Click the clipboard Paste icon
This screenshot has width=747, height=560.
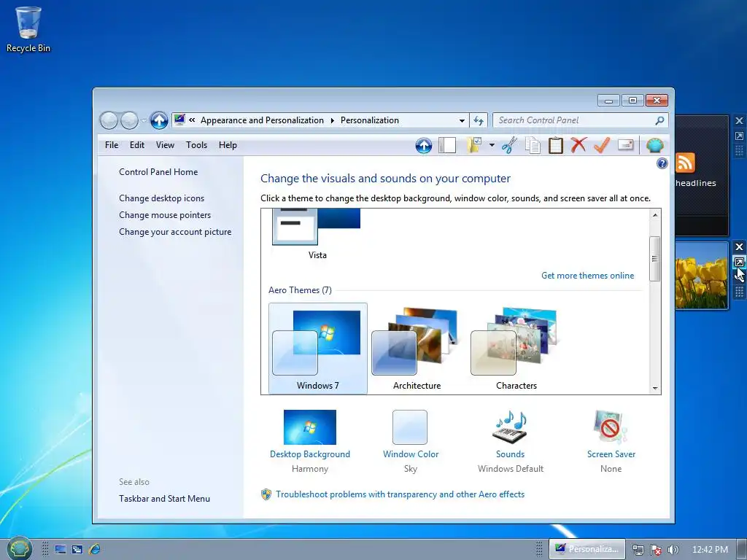click(555, 145)
